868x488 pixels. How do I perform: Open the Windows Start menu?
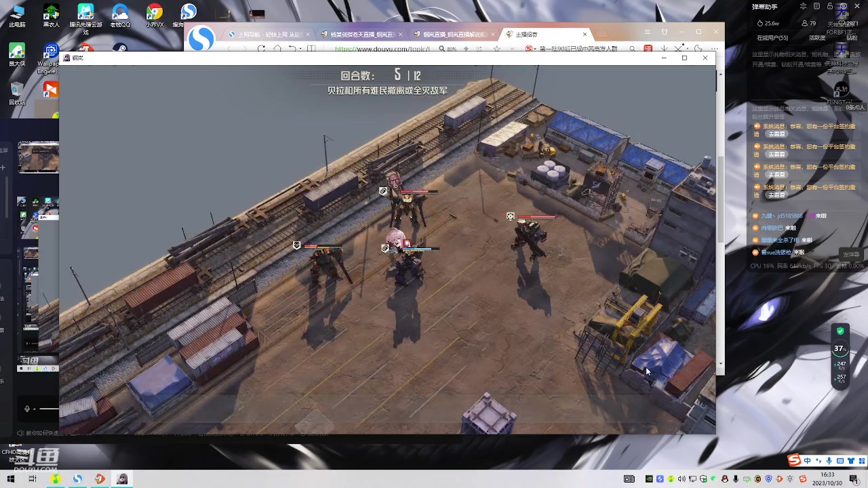tap(11, 479)
